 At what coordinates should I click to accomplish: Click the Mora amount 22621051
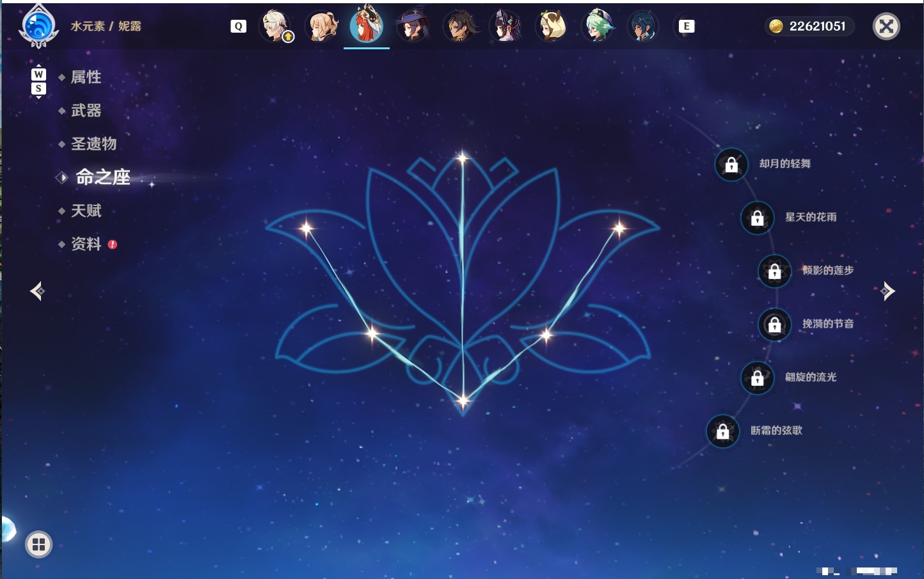click(817, 26)
